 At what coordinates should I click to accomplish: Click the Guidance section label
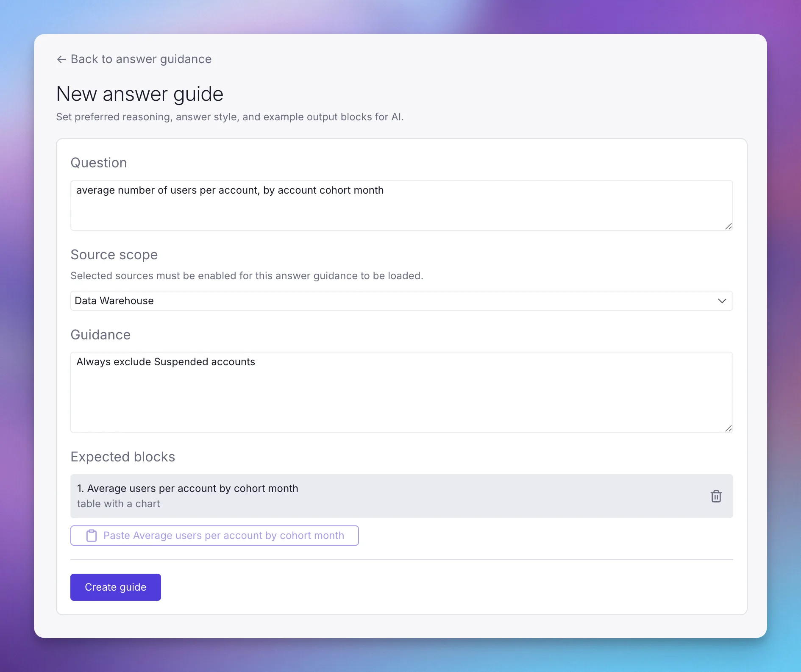pyautogui.click(x=100, y=335)
